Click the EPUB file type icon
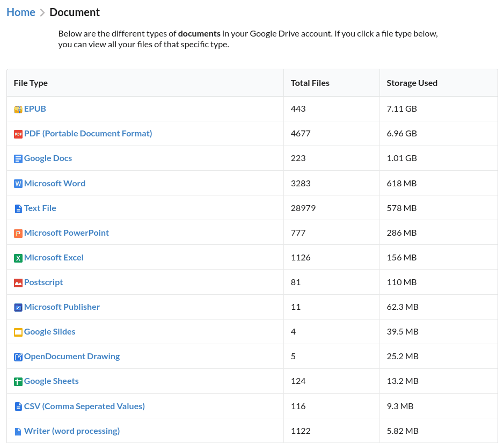 [18, 110]
